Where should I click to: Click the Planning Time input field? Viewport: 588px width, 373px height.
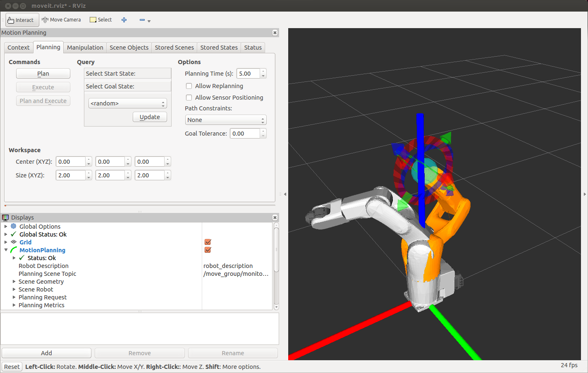(248, 74)
